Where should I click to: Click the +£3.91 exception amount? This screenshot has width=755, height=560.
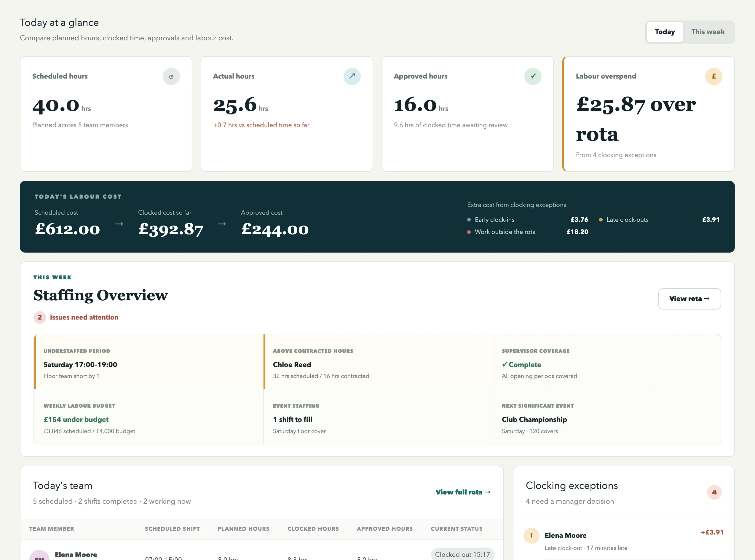tap(712, 532)
